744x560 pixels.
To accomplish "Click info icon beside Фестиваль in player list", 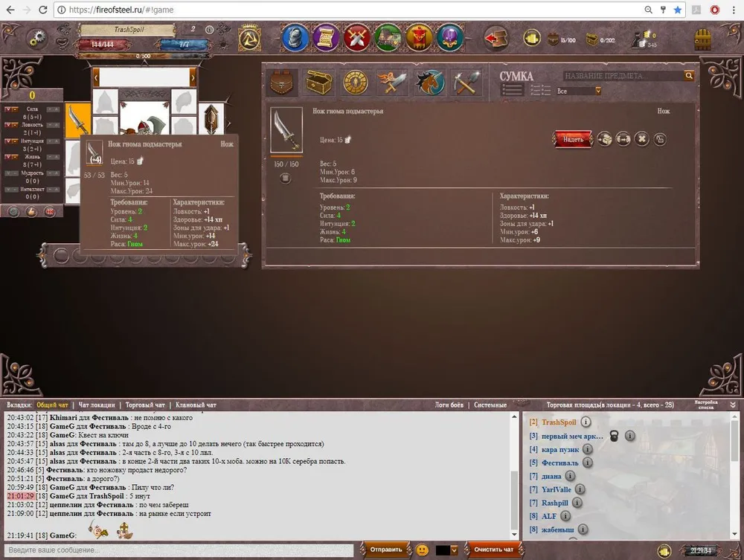I will 588,463.
